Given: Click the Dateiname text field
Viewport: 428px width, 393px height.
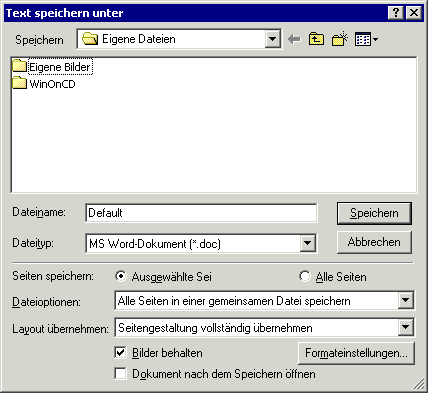Looking at the screenshot, I should 201,213.
